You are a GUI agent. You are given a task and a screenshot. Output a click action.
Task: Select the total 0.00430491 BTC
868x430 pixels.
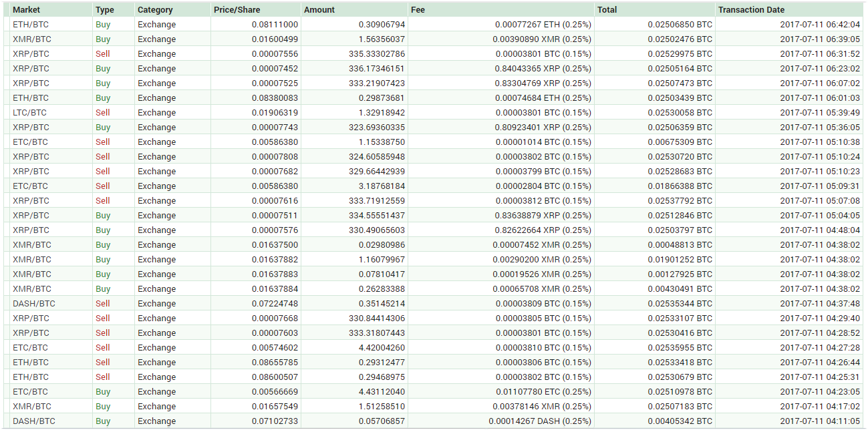[680, 289]
